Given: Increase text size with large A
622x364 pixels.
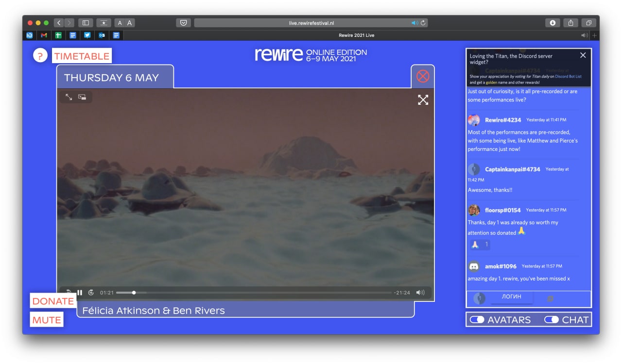Looking at the screenshot, I should [130, 23].
